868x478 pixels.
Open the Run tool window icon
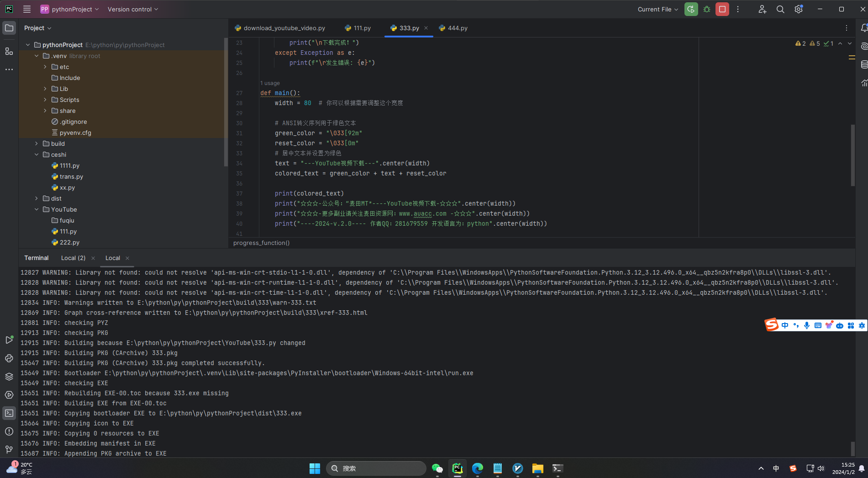pyautogui.click(x=9, y=340)
